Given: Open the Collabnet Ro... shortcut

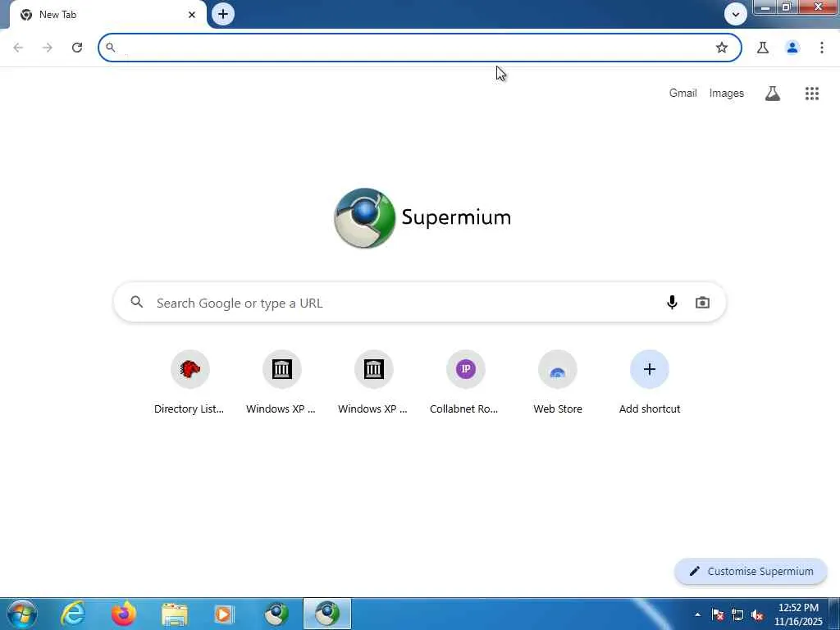Looking at the screenshot, I should click(x=465, y=382).
